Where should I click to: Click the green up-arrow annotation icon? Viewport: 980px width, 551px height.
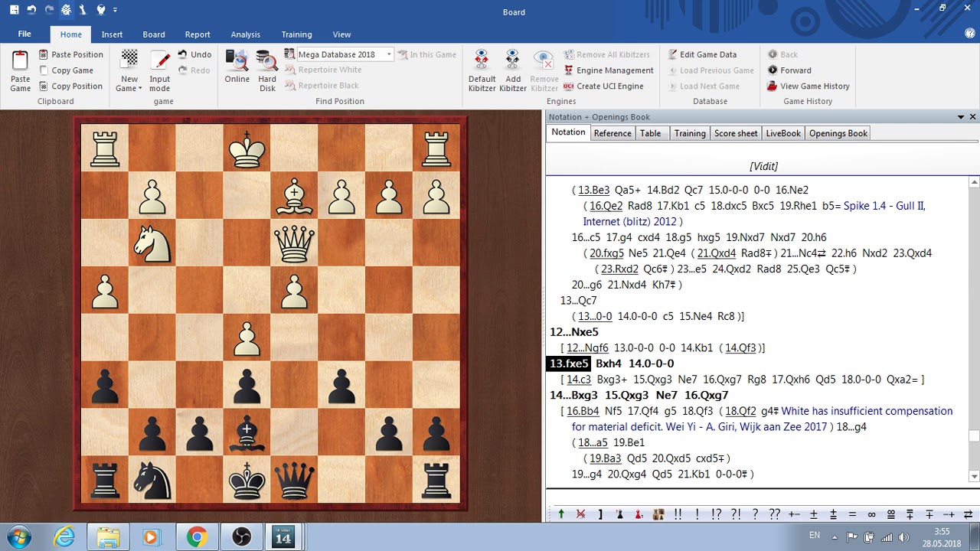(561, 514)
